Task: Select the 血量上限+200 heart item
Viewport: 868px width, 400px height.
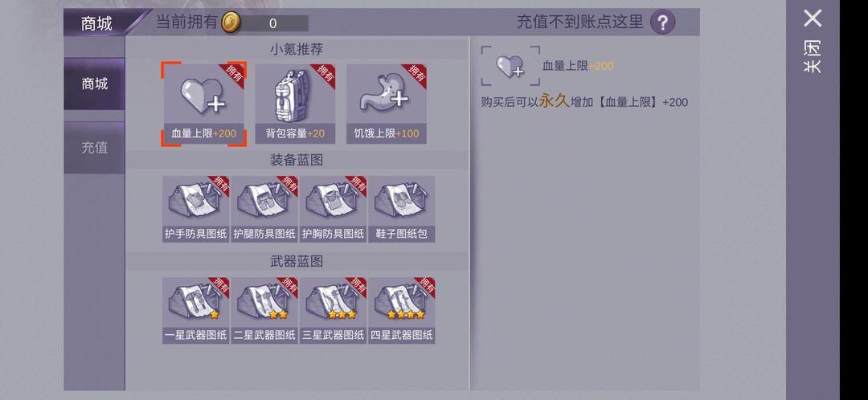Action: [x=203, y=104]
